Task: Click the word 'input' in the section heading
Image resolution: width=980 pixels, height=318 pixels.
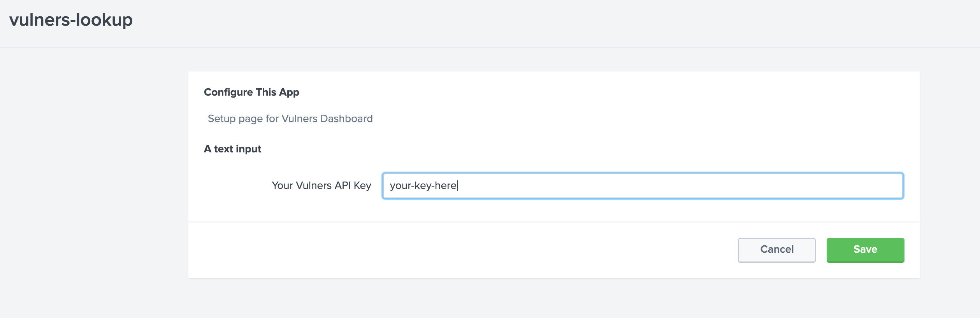Action: tap(248, 149)
